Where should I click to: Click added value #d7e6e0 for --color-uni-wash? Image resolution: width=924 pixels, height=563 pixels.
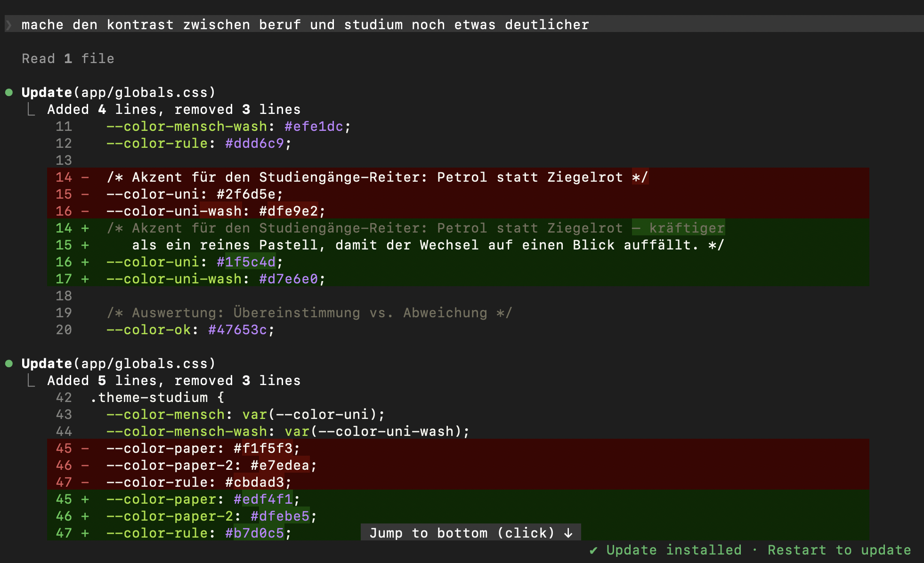tap(288, 279)
